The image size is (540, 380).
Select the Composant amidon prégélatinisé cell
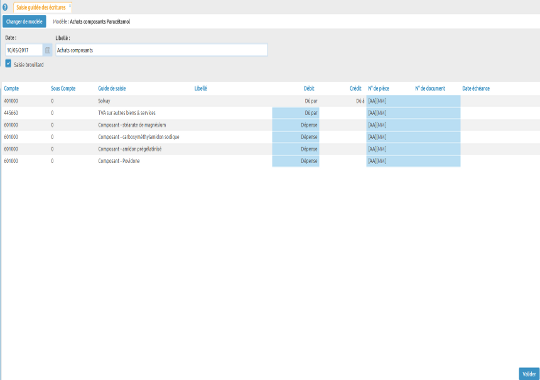130,149
